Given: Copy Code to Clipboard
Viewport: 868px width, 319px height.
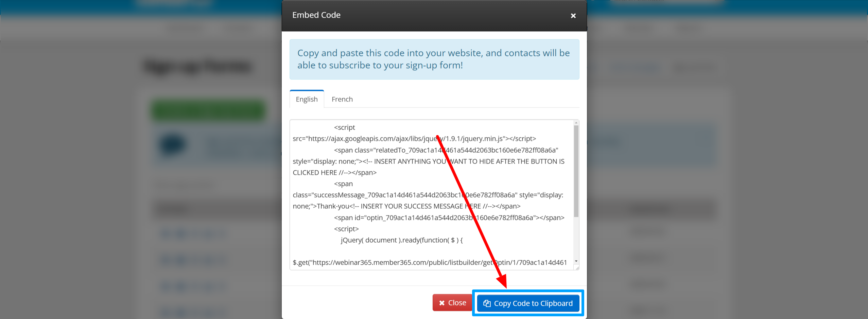Looking at the screenshot, I should tap(528, 303).
